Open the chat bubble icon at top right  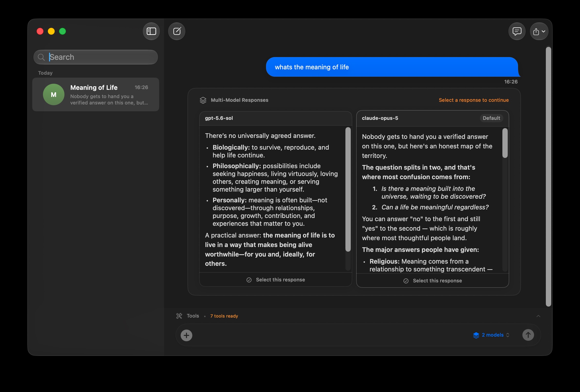click(x=517, y=31)
